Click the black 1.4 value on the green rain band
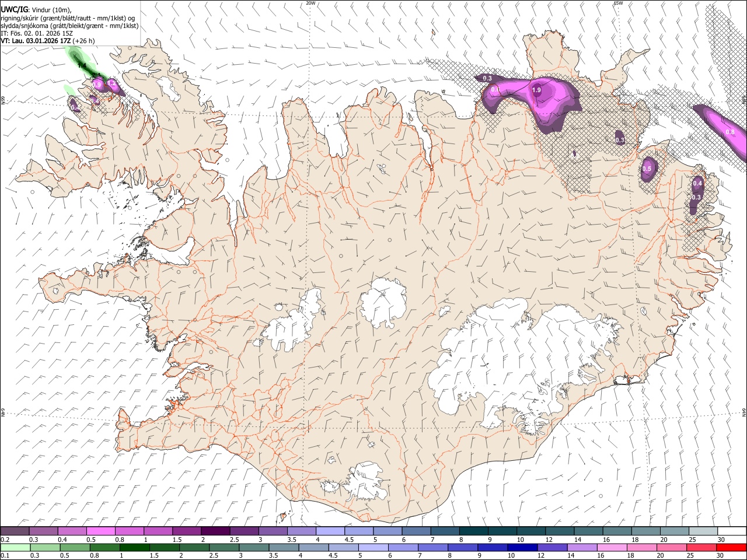The height and width of the screenshot is (560, 747). 82,65
